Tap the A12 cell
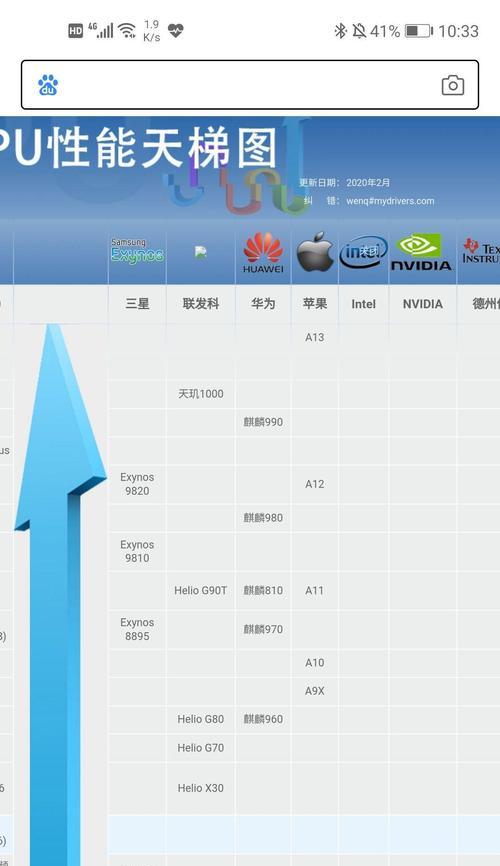The width and height of the screenshot is (500, 866). [x=315, y=484]
